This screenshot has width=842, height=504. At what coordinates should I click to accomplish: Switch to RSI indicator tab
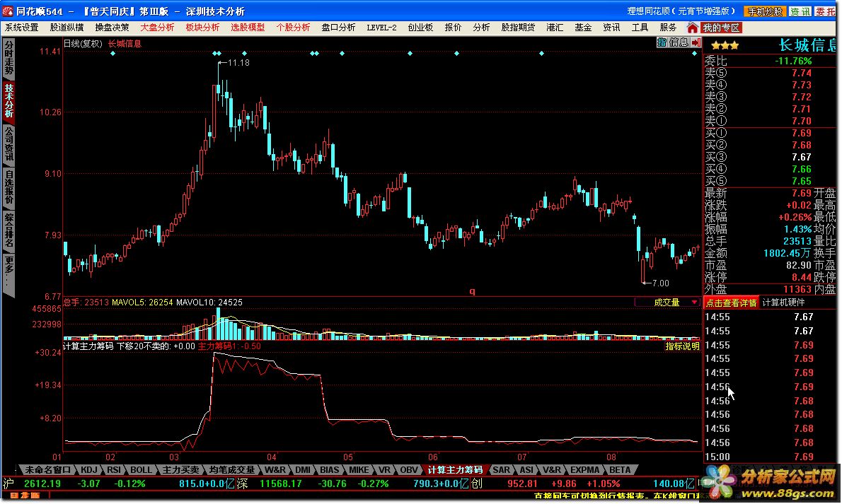(113, 469)
